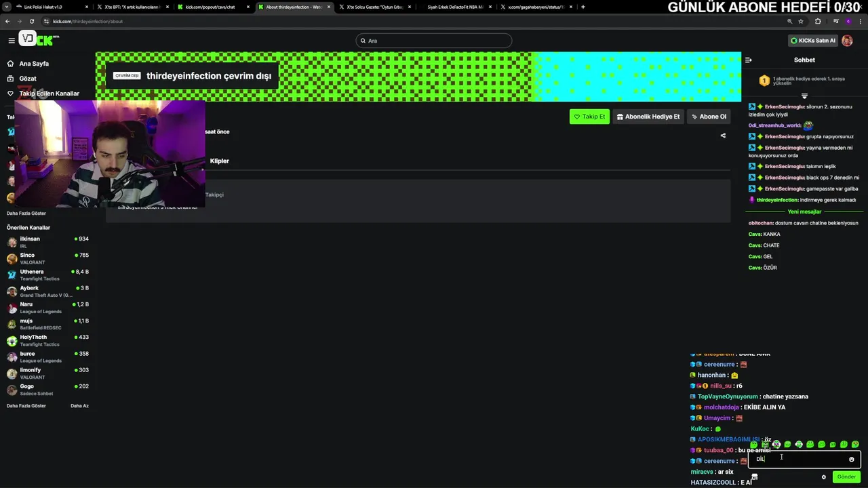868x488 pixels.
Task: Jump to Yeni mesajlar divider
Action: (x=804, y=211)
